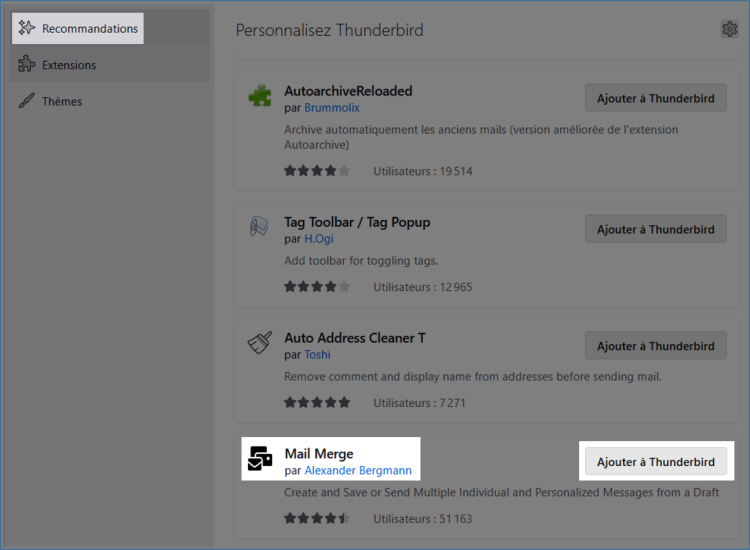The image size is (750, 550).
Task: Open author link Brummolix
Action: coord(331,108)
